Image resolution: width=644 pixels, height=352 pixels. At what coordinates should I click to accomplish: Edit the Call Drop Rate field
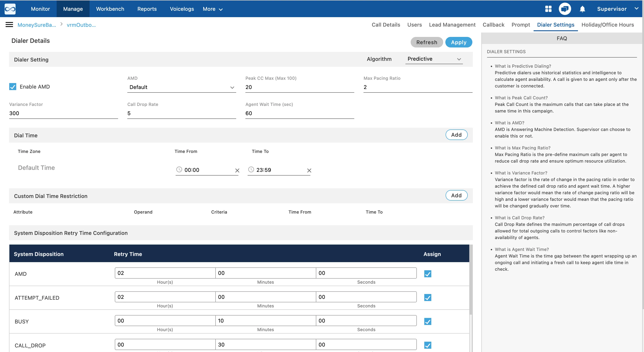click(x=182, y=114)
